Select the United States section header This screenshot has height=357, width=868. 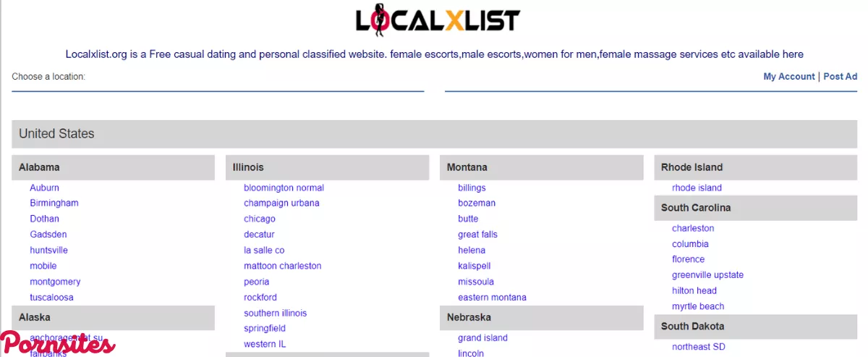click(x=56, y=134)
